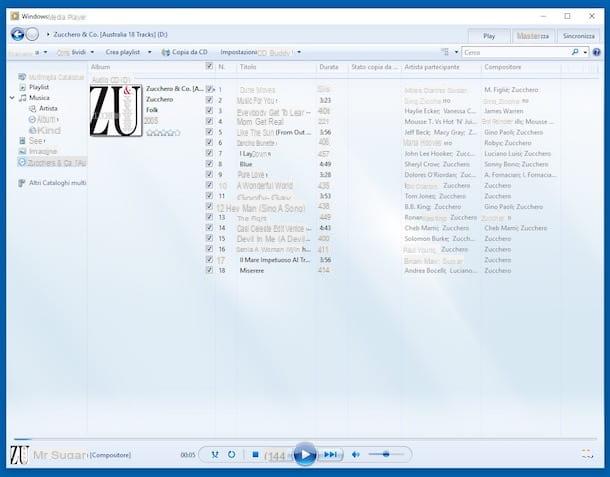Click the playback seek bar

305,439
